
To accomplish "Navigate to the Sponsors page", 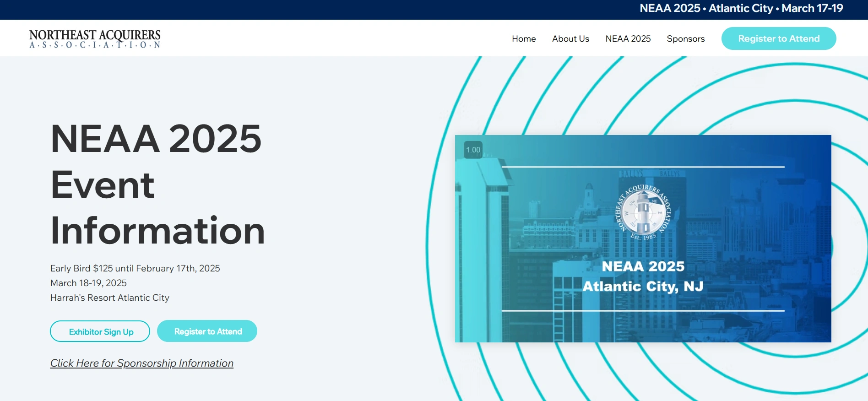I will [685, 39].
